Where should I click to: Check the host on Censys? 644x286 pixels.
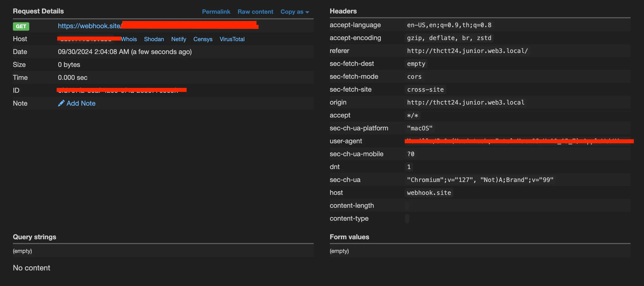[x=203, y=39]
